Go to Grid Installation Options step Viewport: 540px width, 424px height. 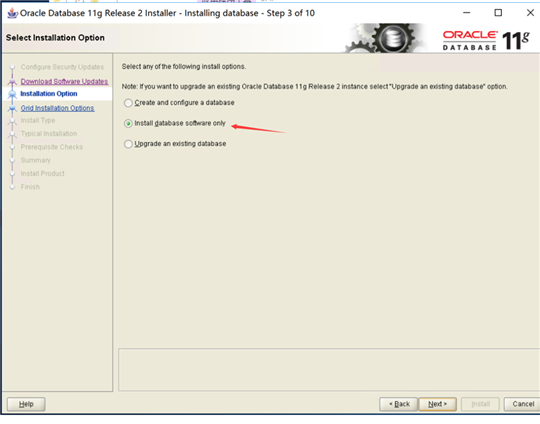coord(57,108)
